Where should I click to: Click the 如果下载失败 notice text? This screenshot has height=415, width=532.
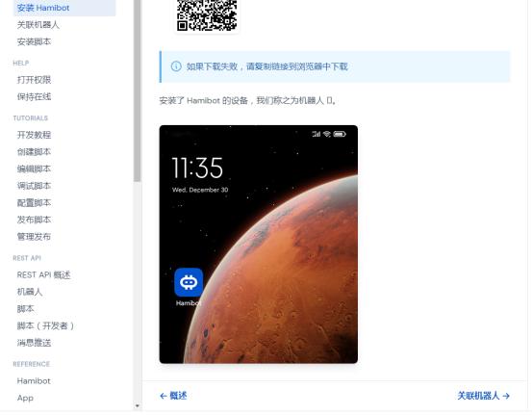tap(267, 66)
